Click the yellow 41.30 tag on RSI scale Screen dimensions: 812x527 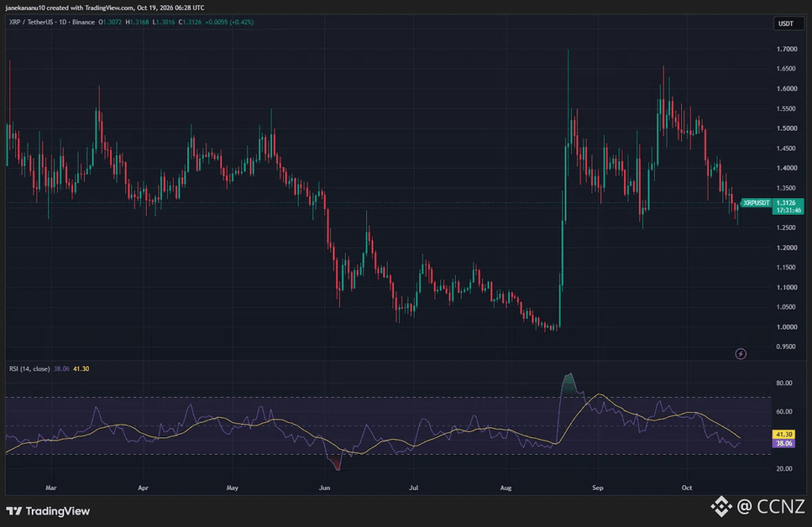(783, 434)
